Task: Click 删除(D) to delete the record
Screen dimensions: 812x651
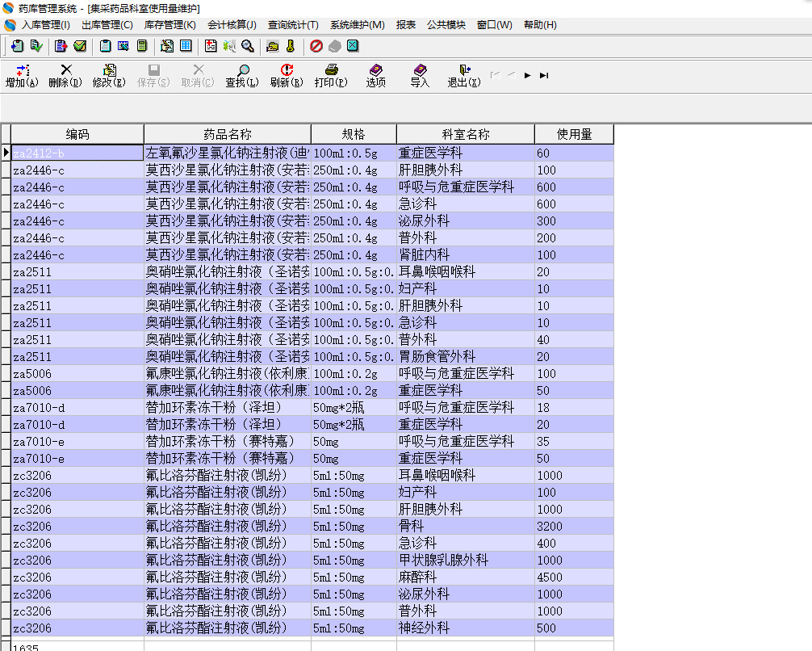Action: coord(65,76)
